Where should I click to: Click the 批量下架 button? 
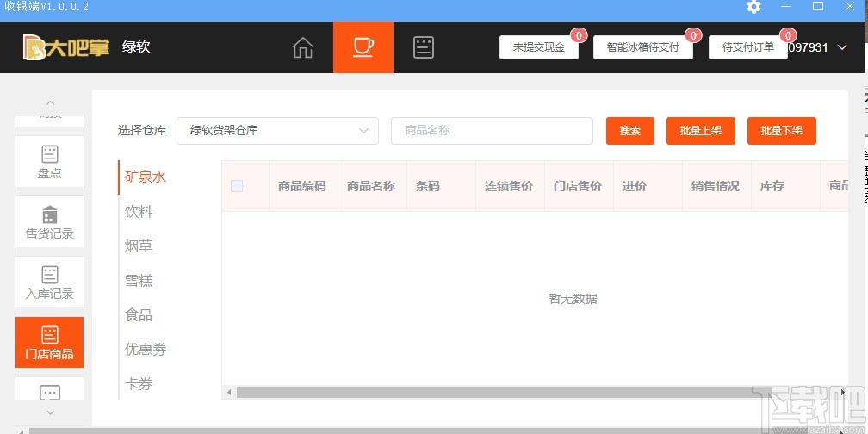pos(782,131)
